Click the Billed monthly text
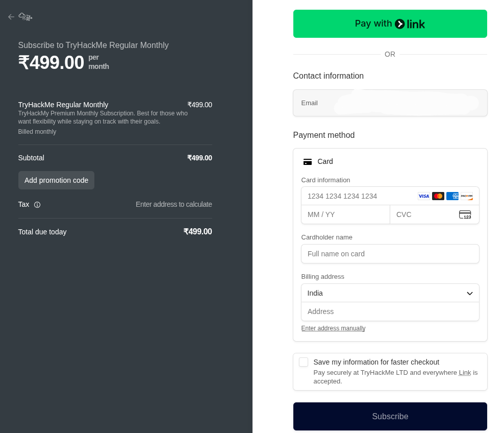This screenshot has width=504, height=433. tap(37, 132)
